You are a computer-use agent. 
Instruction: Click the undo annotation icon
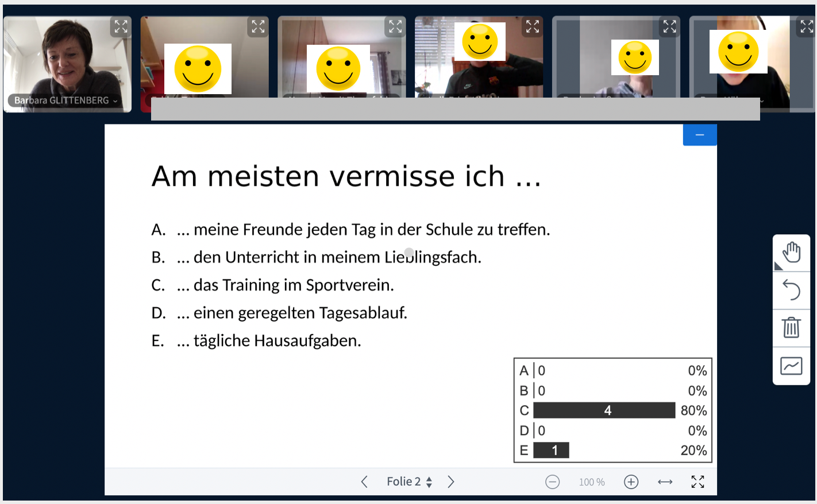coord(791,290)
